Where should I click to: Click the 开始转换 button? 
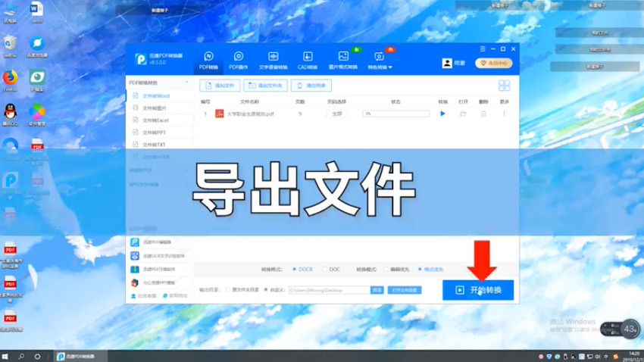pyautogui.click(x=478, y=290)
